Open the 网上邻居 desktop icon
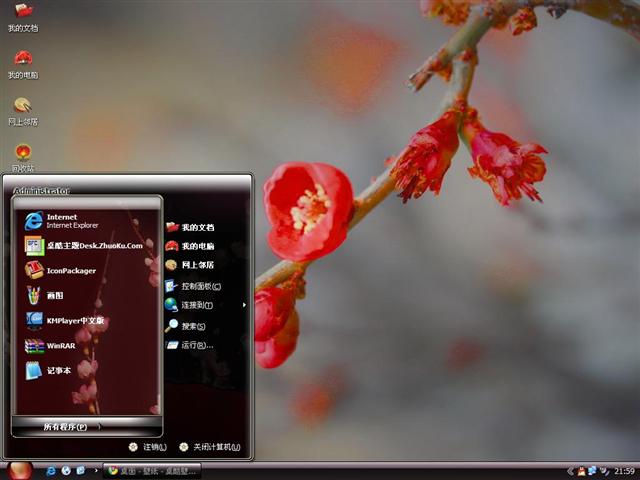The image size is (640, 480). click(x=23, y=111)
